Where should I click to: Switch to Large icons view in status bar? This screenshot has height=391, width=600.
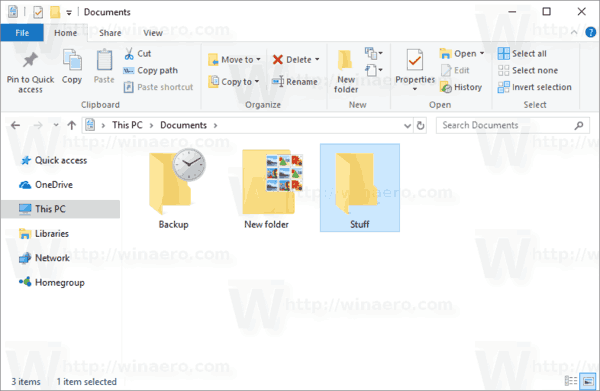(588, 381)
